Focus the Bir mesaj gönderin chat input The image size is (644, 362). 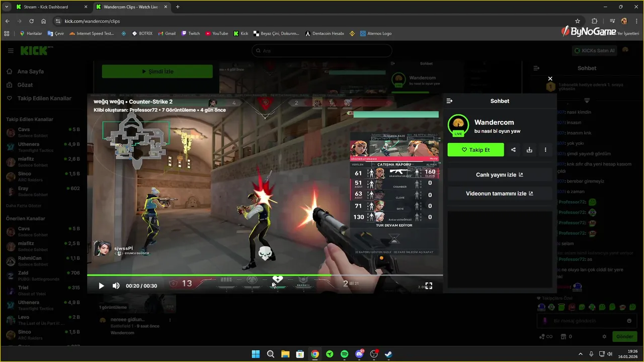coord(588,321)
